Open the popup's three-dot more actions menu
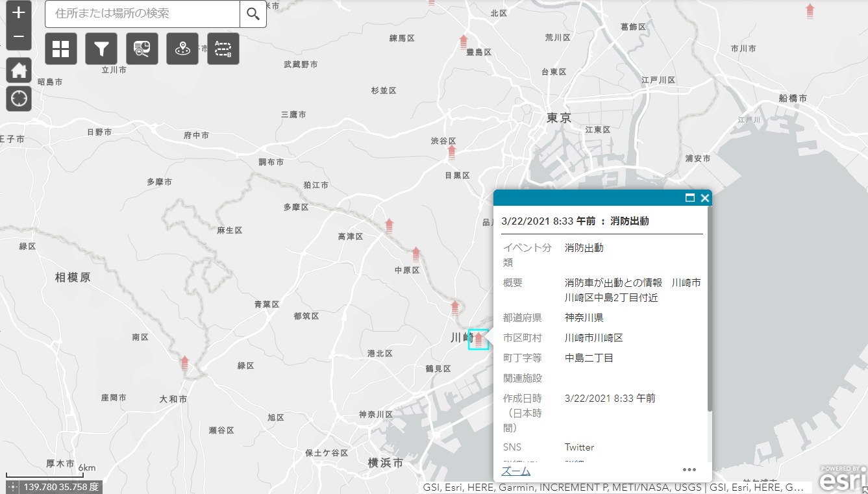This screenshot has width=868, height=494. click(689, 470)
